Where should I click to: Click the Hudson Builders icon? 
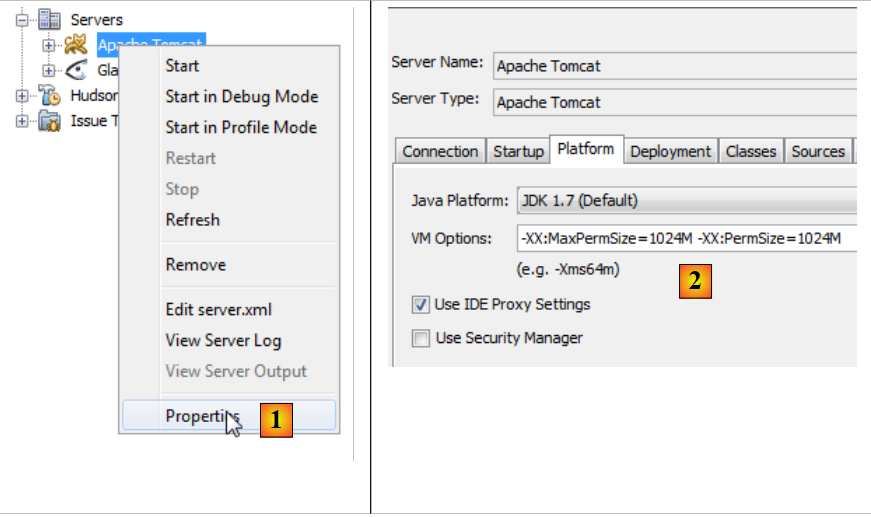[49, 96]
